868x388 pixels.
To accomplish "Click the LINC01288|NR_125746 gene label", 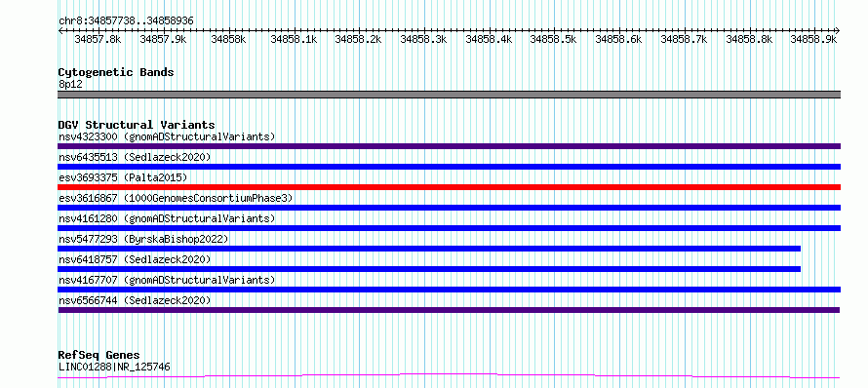I will coord(114,367).
